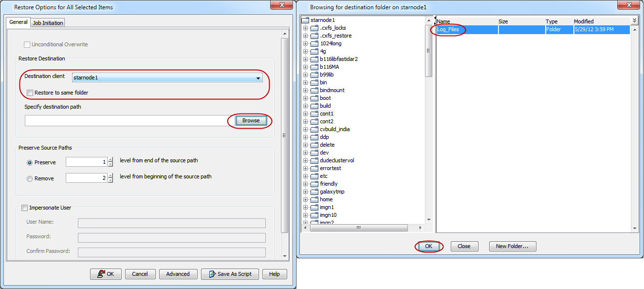Enable the Impersonate User checkbox
Screen dimensions: 644x289
(24, 208)
